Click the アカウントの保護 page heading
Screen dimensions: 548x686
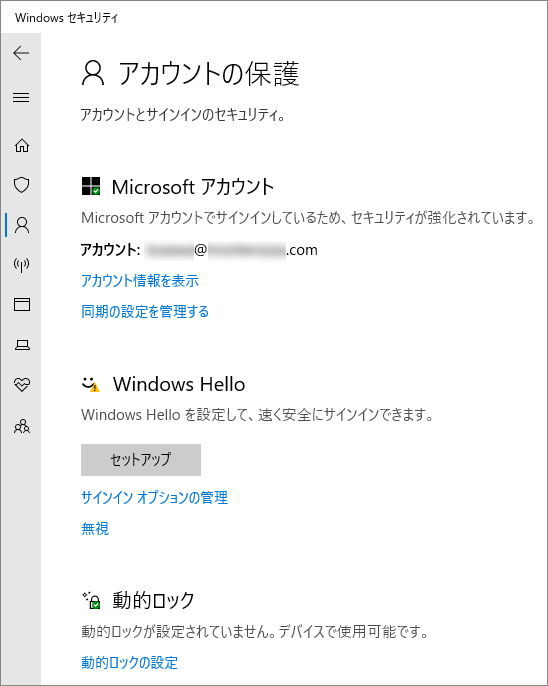pyautogui.click(x=209, y=73)
